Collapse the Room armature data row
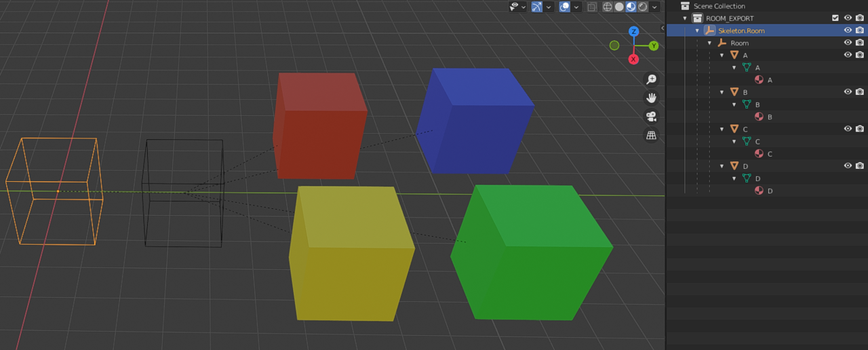Image resolution: width=868 pixels, height=350 pixels. click(x=709, y=43)
